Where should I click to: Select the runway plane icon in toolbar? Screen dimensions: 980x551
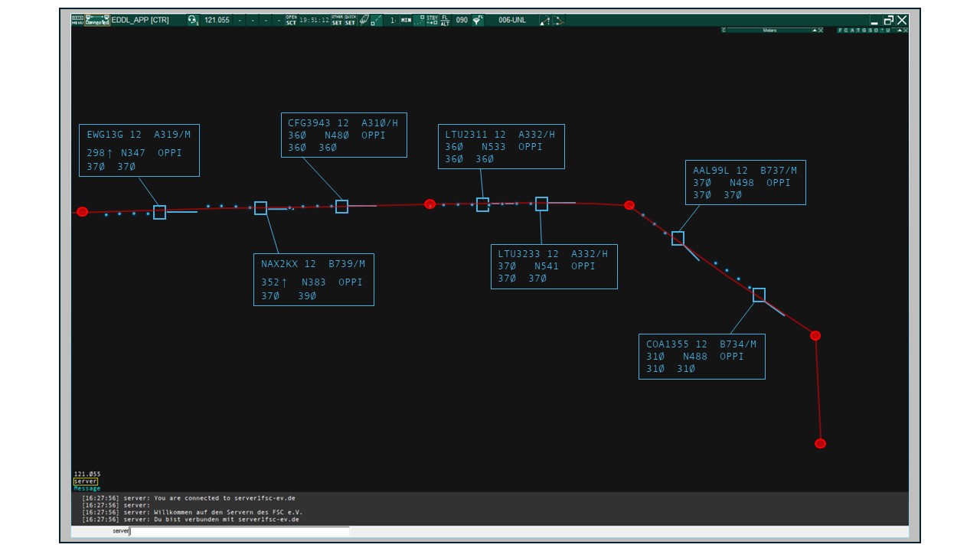pyautogui.click(x=364, y=19)
